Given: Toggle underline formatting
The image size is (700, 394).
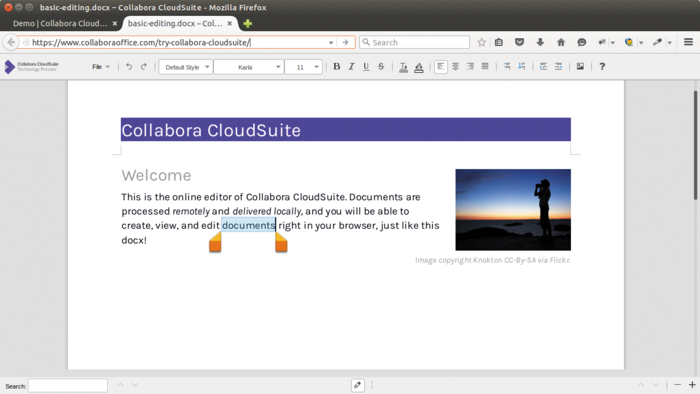Looking at the screenshot, I should point(366,66).
